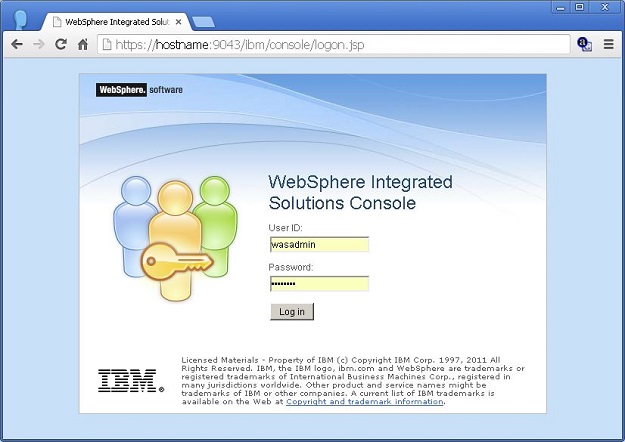
Task: Click the users with key illustration
Action: click(175, 238)
